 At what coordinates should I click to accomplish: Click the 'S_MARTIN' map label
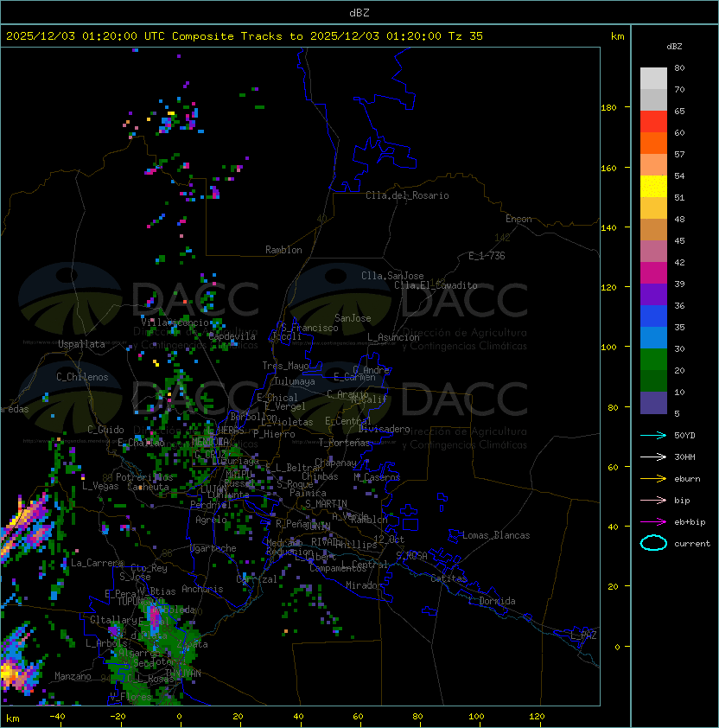pyautogui.click(x=326, y=504)
